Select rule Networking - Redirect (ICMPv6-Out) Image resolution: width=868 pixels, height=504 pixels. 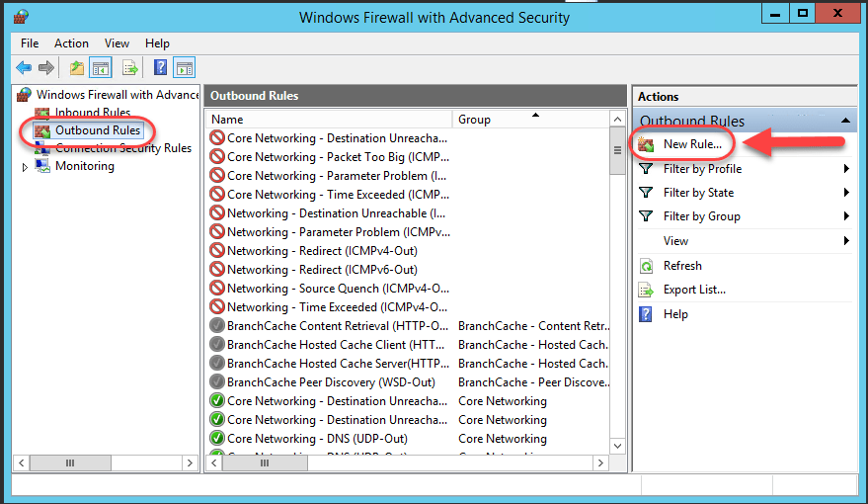coord(322,270)
